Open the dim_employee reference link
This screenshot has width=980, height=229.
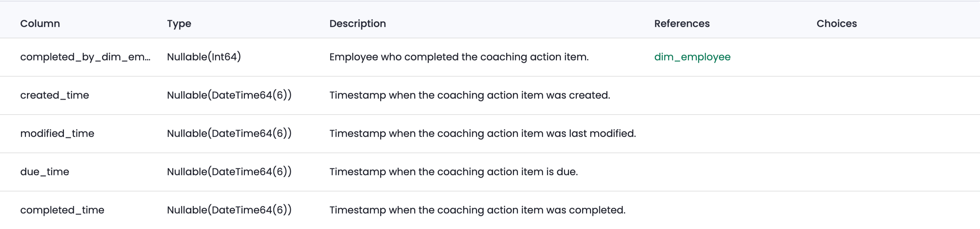coord(692,57)
